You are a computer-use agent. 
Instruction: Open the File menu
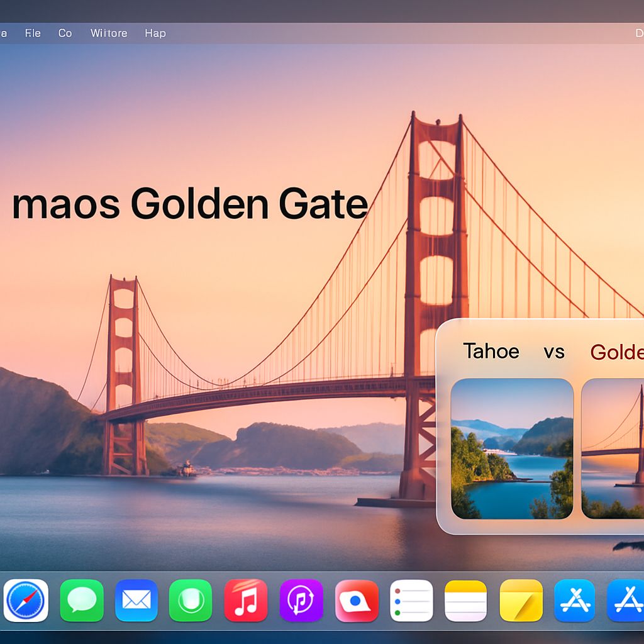click(x=33, y=33)
